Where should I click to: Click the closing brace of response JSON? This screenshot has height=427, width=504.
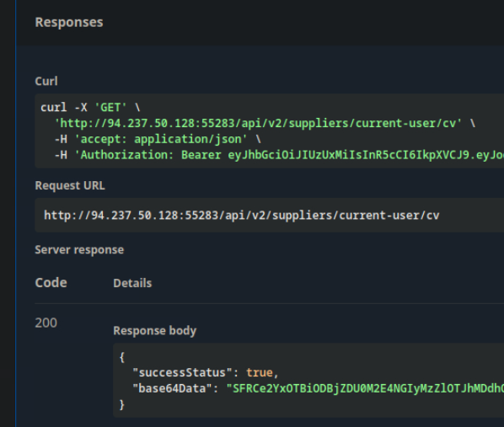(x=122, y=404)
